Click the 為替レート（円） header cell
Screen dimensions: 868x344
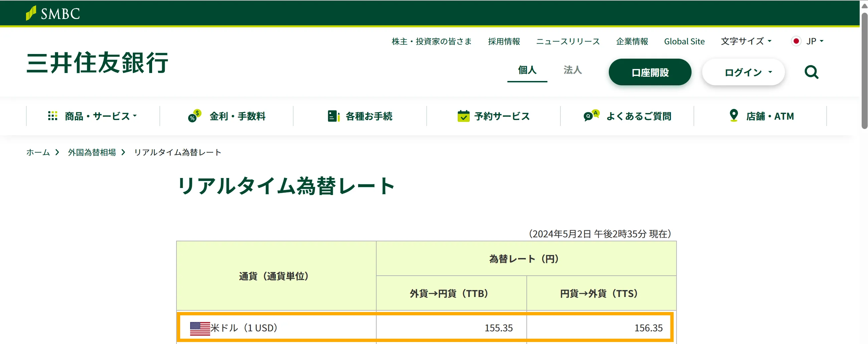coord(526,259)
